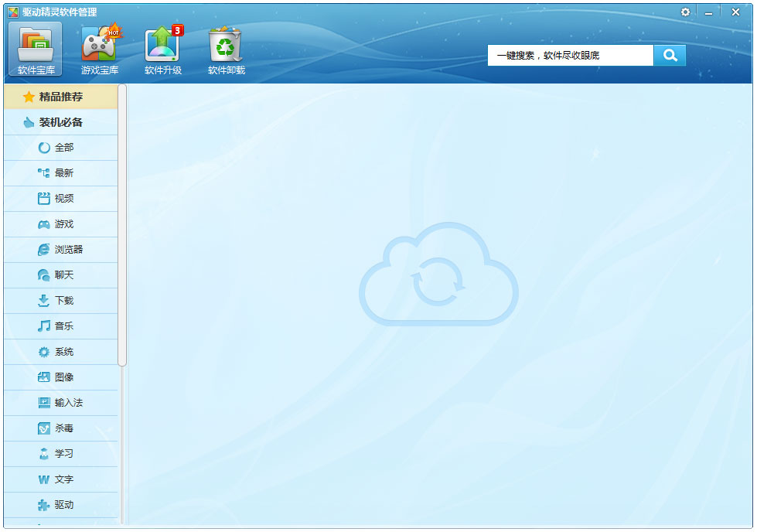Image resolution: width=757 pixels, height=532 pixels.
Task: Click the star icon beside 精品推荐
Action: coord(29,97)
